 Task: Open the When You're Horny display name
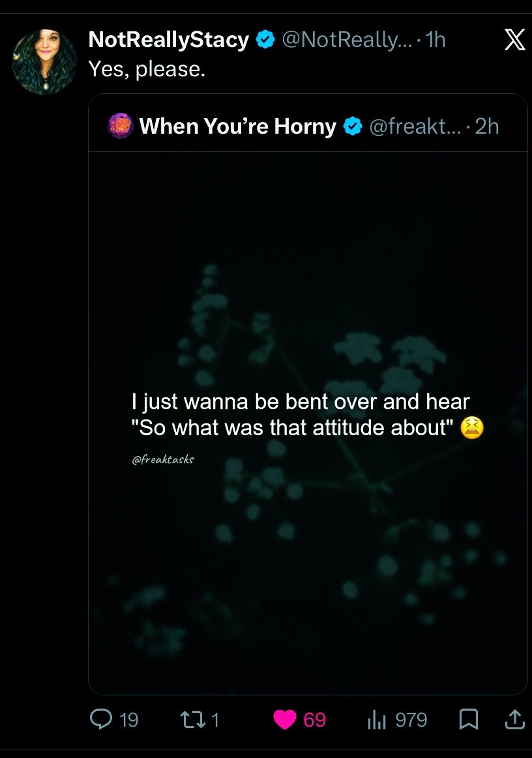pyautogui.click(x=238, y=126)
